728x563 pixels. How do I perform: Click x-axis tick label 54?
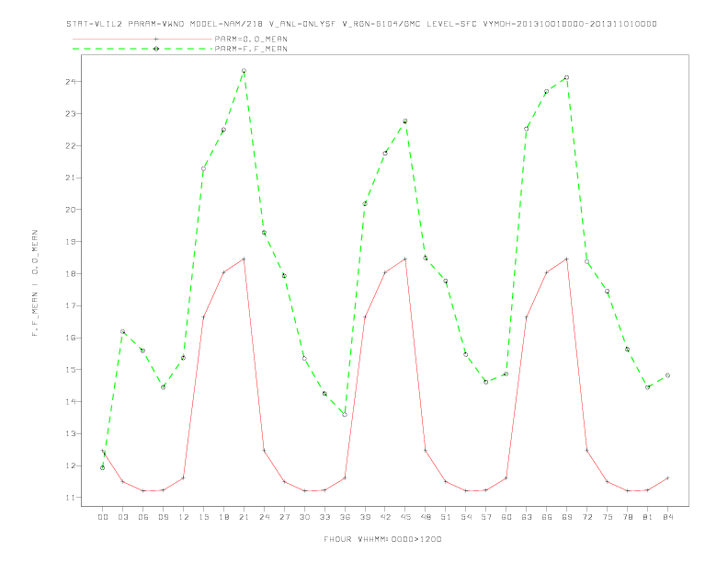point(466,517)
